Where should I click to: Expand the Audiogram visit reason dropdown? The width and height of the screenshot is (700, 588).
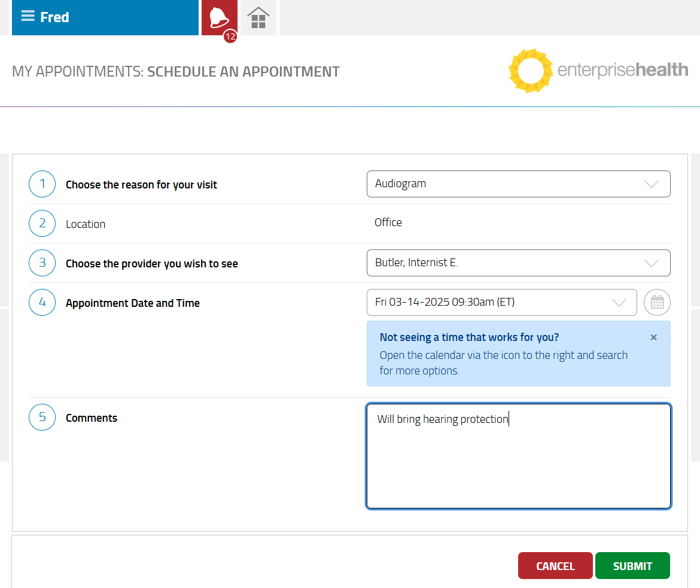[518, 184]
